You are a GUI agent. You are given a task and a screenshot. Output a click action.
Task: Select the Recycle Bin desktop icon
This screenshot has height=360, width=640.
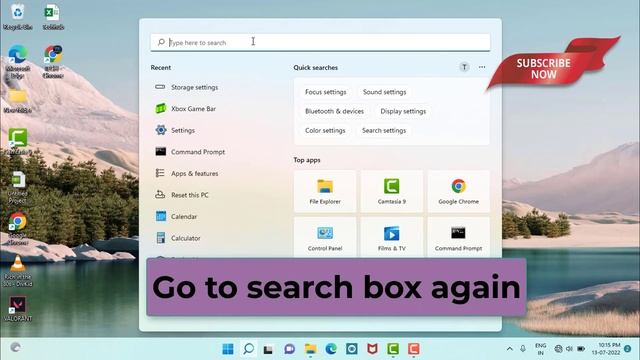pyautogui.click(x=18, y=17)
